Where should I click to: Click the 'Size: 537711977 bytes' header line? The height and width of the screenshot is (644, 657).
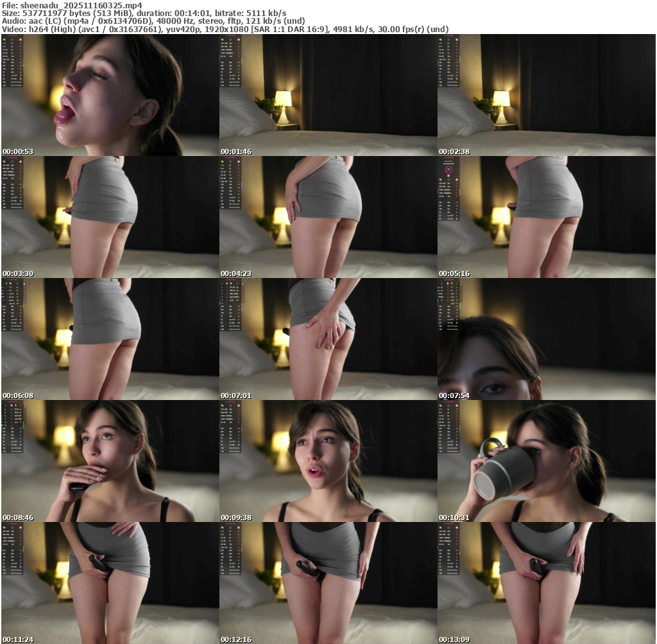pyautogui.click(x=144, y=13)
